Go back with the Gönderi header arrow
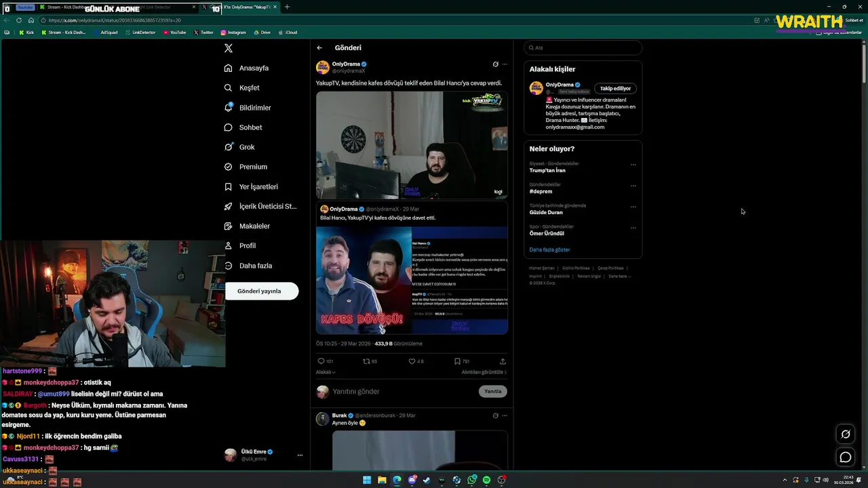This screenshot has width=868, height=488. (x=319, y=47)
